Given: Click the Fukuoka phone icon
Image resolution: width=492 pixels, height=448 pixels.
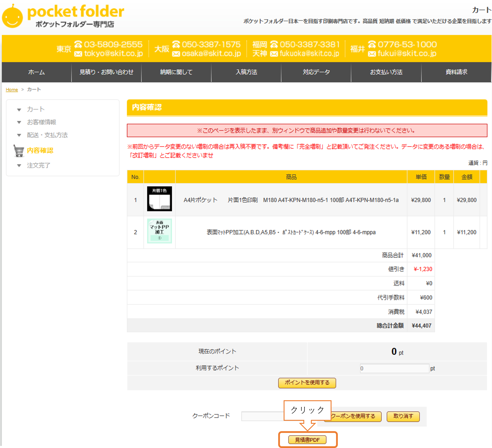Looking at the screenshot, I should tap(274, 44).
